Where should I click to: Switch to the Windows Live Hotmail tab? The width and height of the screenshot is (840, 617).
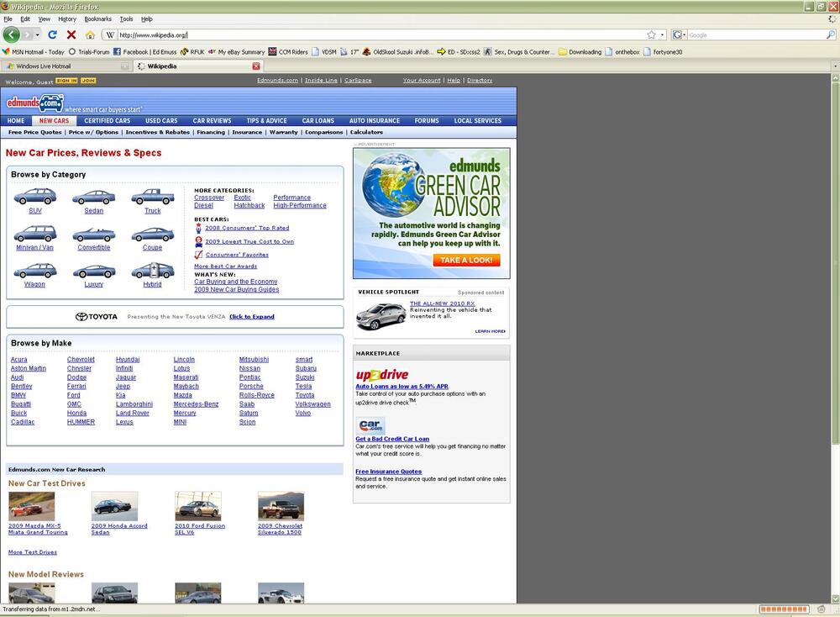[66, 66]
